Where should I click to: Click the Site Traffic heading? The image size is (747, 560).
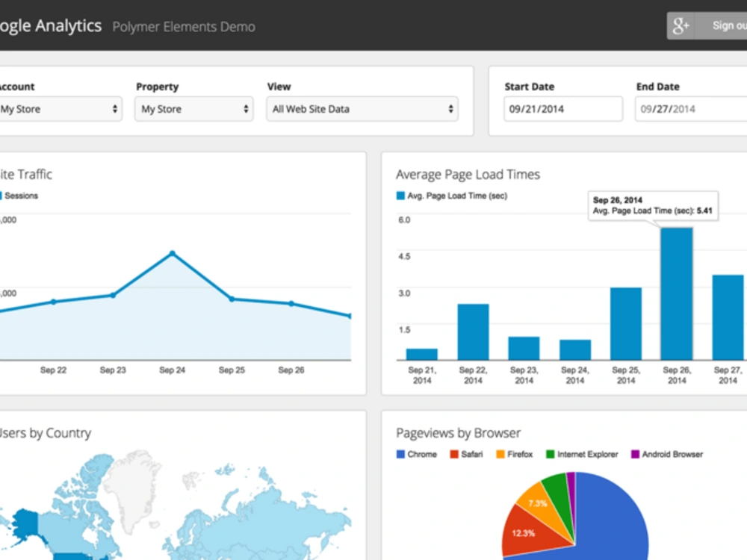[x=26, y=174]
